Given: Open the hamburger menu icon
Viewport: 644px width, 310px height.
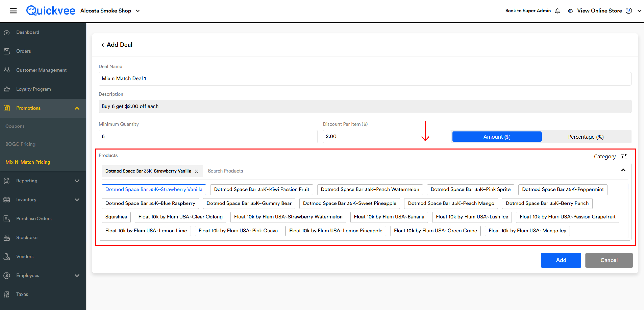Looking at the screenshot, I should [x=13, y=11].
